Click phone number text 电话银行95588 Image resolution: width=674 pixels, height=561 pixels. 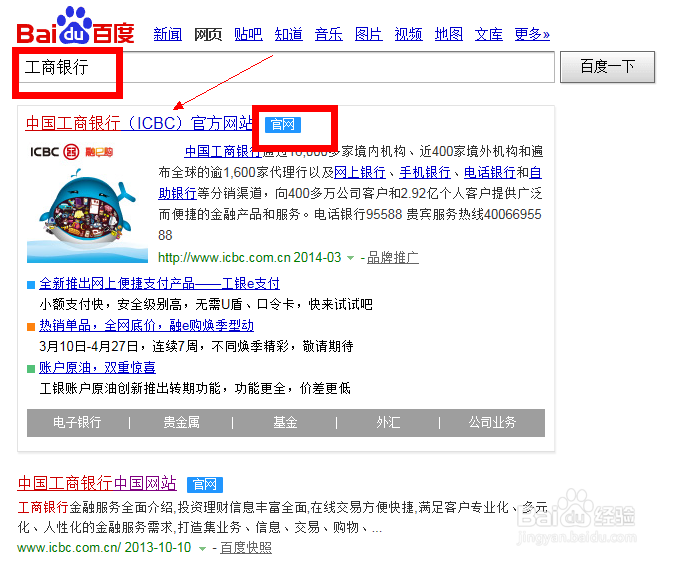click(x=358, y=214)
